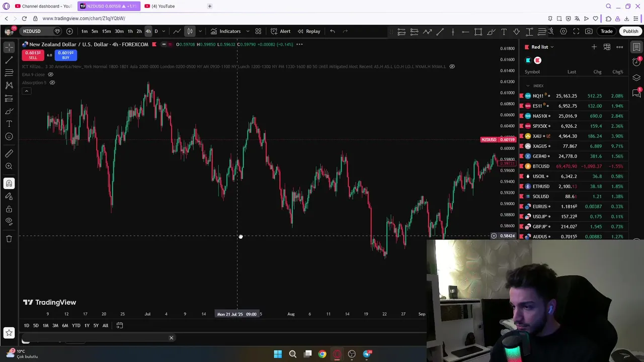
Task: Select the red flag color filter
Action: 537,60
